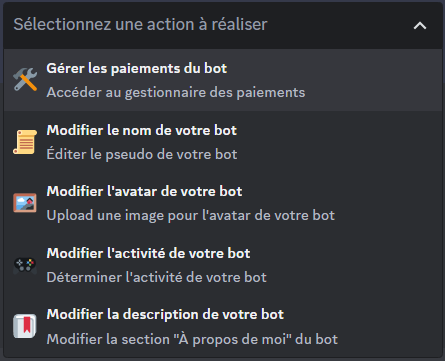
Task: Click the "Upload une image pour l'avatar" description
Action: coord(191,215)
